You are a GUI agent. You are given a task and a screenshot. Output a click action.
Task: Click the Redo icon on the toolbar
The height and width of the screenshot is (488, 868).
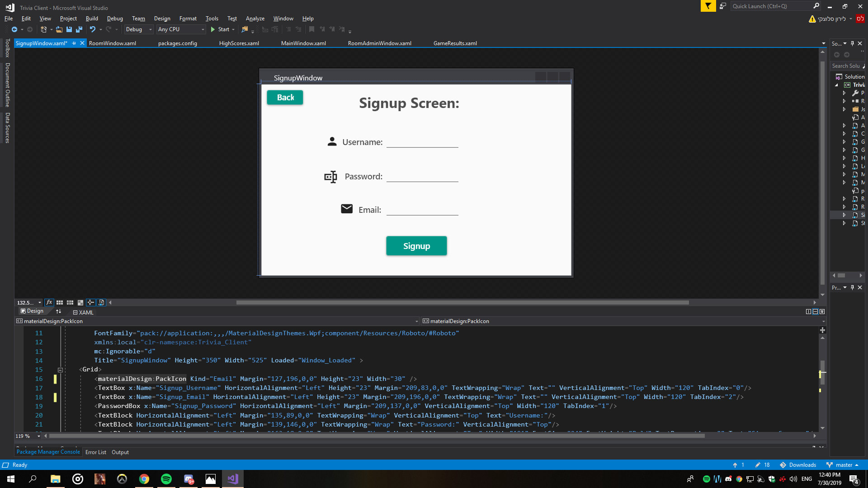pyautogui.click(x=108, y=29)
